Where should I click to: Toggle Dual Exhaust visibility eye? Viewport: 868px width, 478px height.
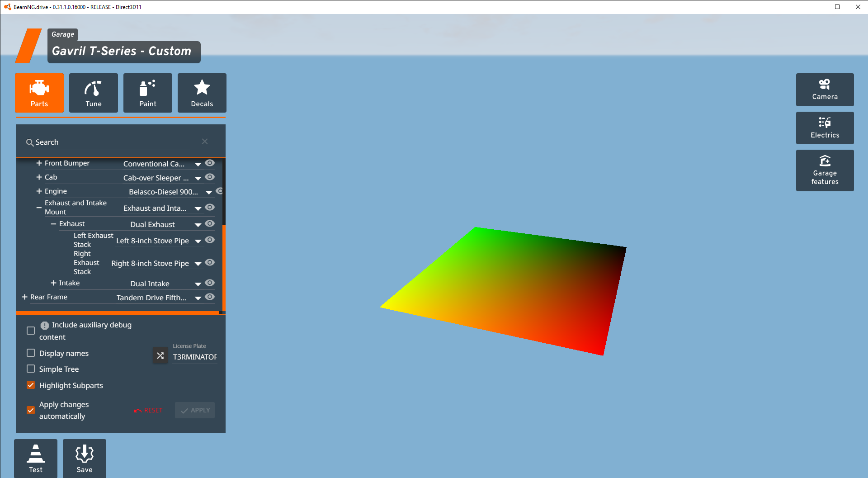coord(210,223)
